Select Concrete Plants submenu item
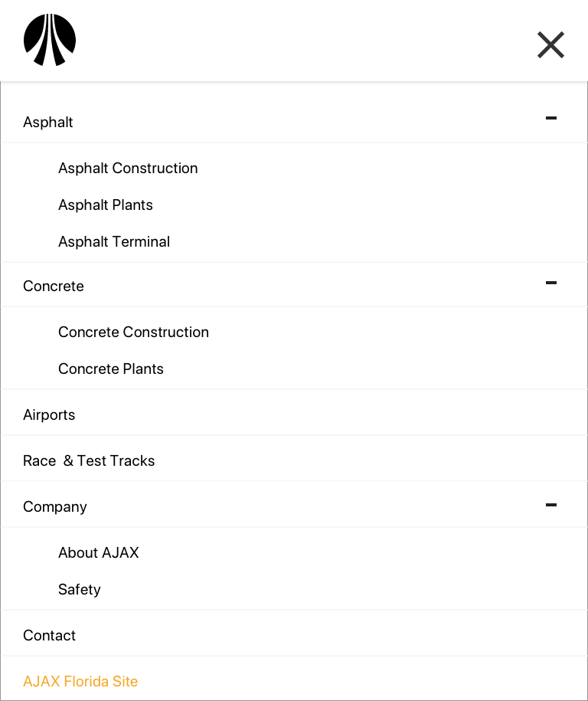Image resolution: width=588 pixels, height=701 pixels. click(x=111, y=369)
